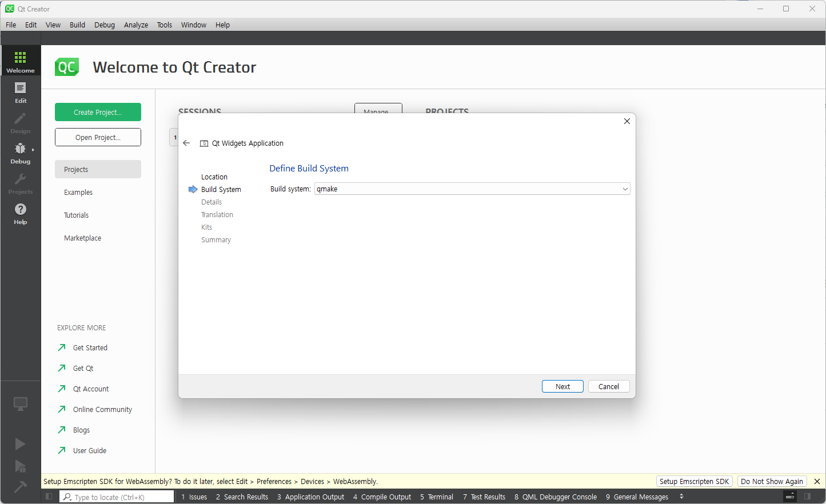Open the File menu
This screenshot has height=504, width=826.
pyautogui.click(x=11, y=25)
